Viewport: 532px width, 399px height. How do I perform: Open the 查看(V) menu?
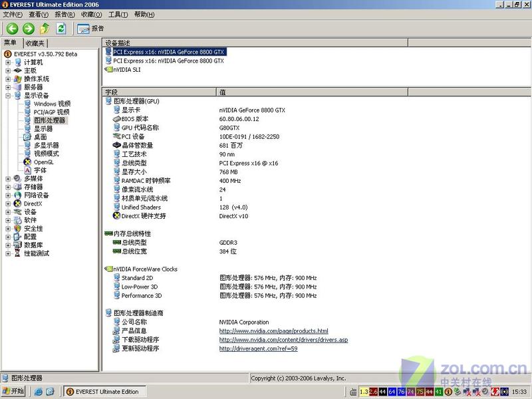[x=39, y=14]
